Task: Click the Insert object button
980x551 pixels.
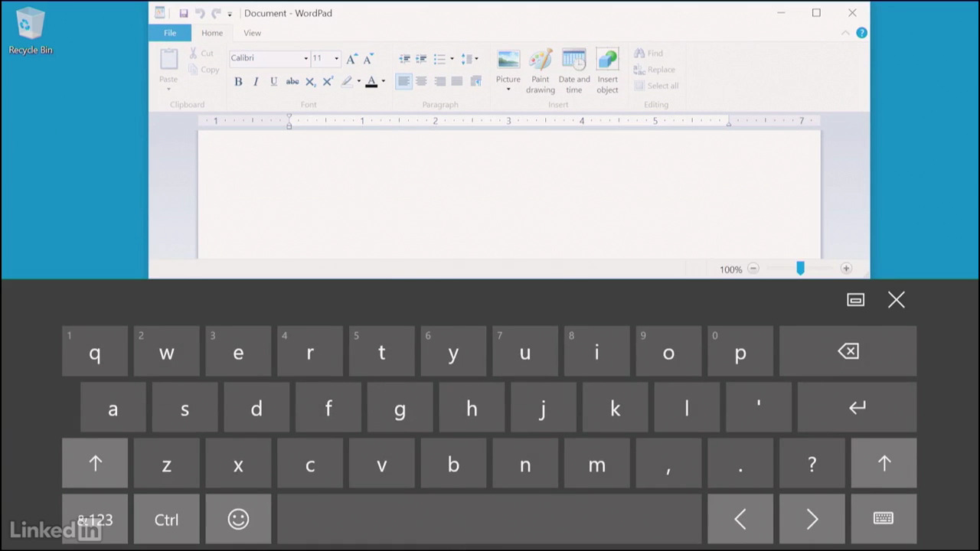Action: 607,71
